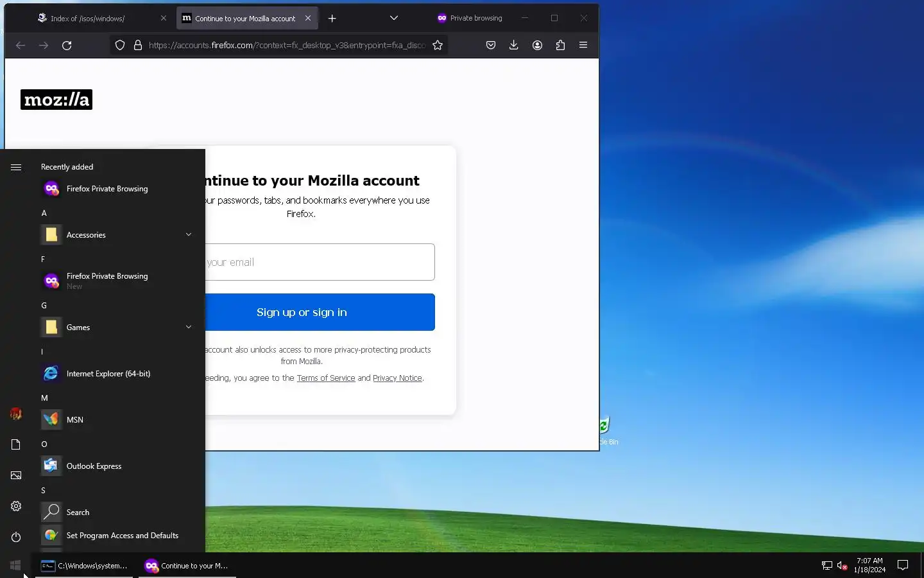Open Search from the Start menu

(118, 512)
